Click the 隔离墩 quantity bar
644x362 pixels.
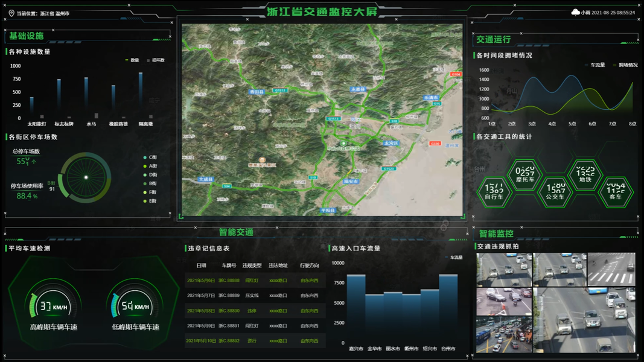[141, 95]
